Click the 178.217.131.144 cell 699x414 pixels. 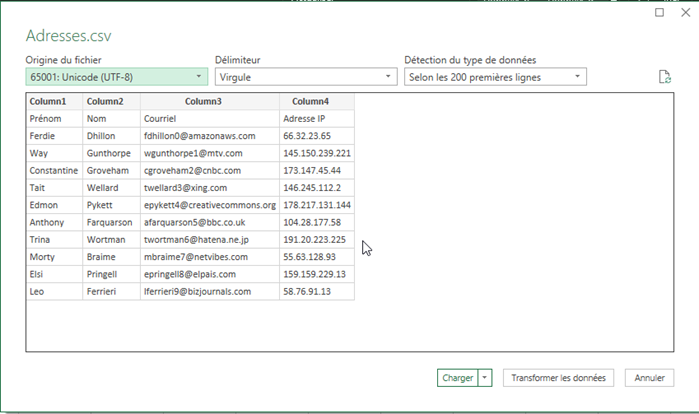(x=317, y=205)
